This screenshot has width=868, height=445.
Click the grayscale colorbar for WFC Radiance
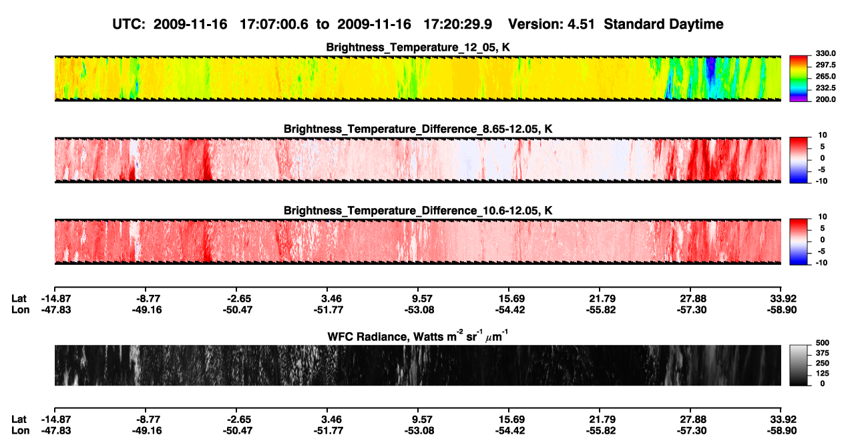tap(799, 365)
